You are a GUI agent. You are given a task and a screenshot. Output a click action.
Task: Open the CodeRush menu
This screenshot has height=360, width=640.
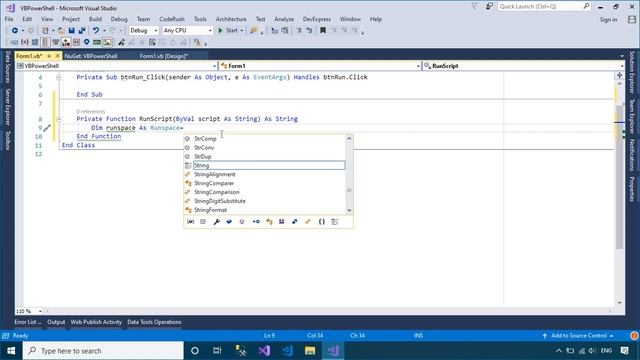[x=172, y=19]
